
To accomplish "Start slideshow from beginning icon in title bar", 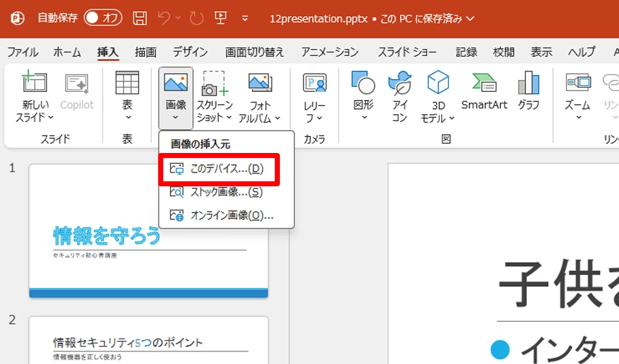I will tap(221, 18).
